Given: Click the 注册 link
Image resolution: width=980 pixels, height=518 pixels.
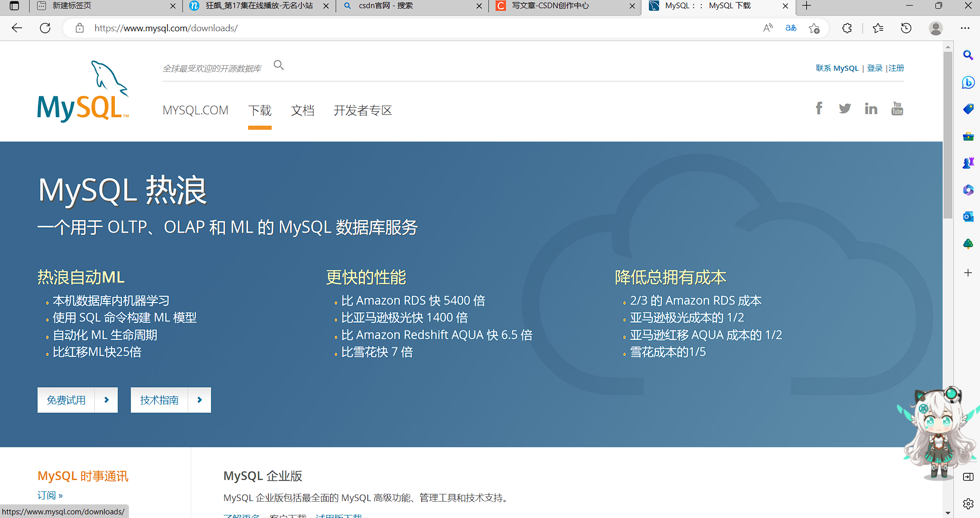Looking at the screenshot, I should pyautogui.click(x=896, y=68).
